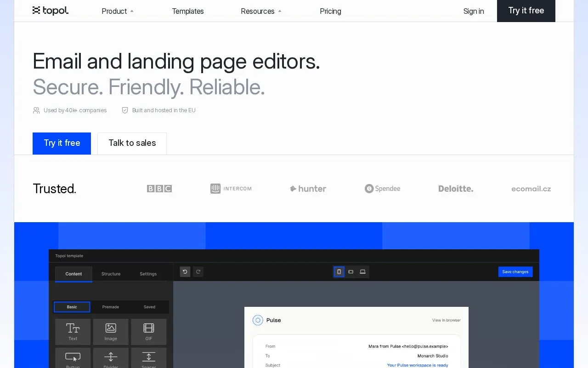Open the Structure tab
The height and width of the screenshot is (368, 588).
[x=111, y=274]
